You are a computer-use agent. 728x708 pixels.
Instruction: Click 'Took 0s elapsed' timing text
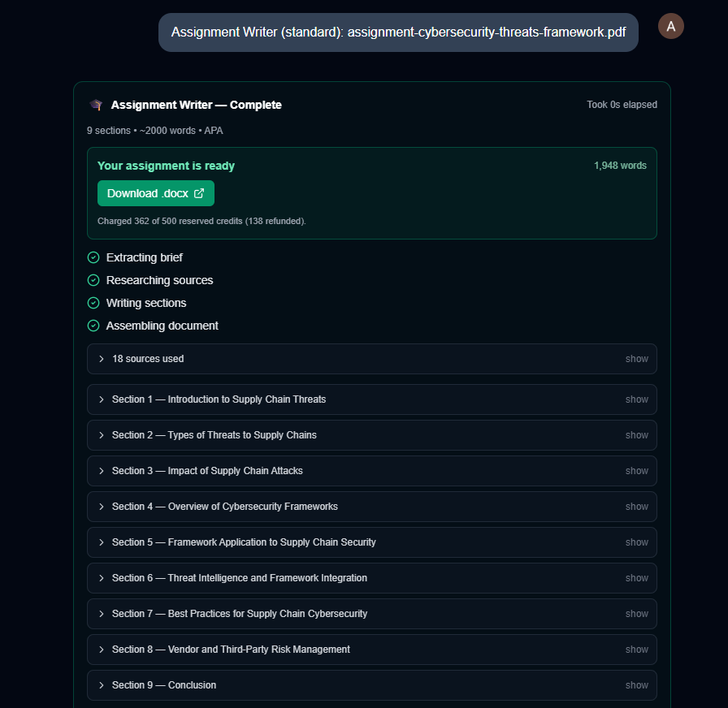(x=622, y=105)
